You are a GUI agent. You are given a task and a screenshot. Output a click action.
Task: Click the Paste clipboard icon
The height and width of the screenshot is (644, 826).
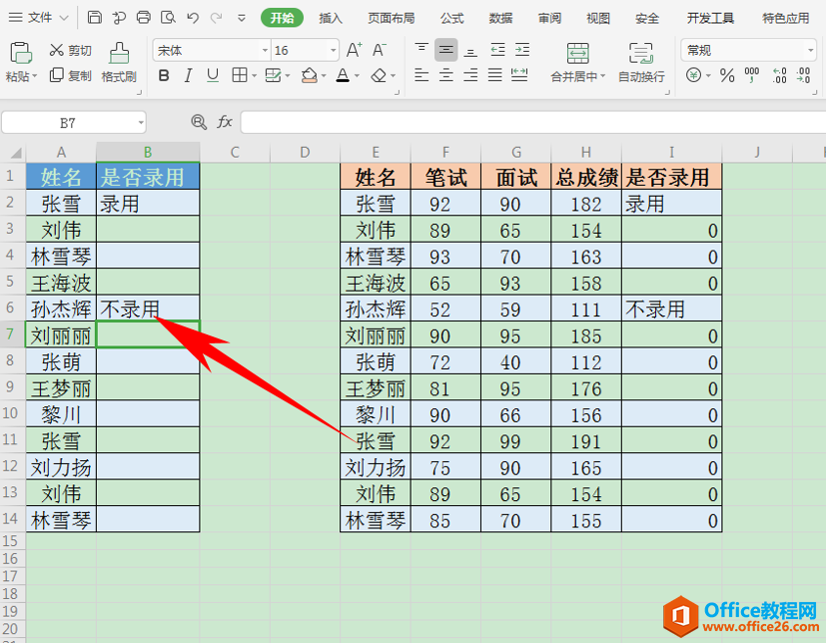pos(21,53)
